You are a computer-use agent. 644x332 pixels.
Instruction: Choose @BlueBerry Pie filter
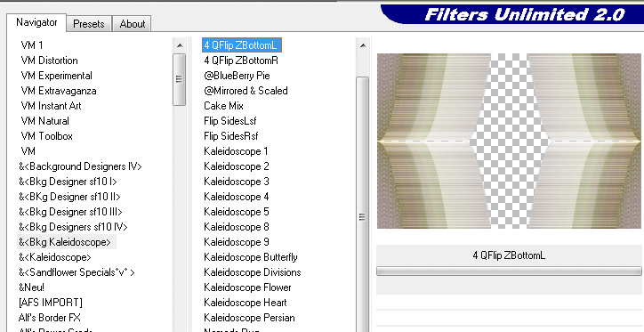[x=237, y=76]
